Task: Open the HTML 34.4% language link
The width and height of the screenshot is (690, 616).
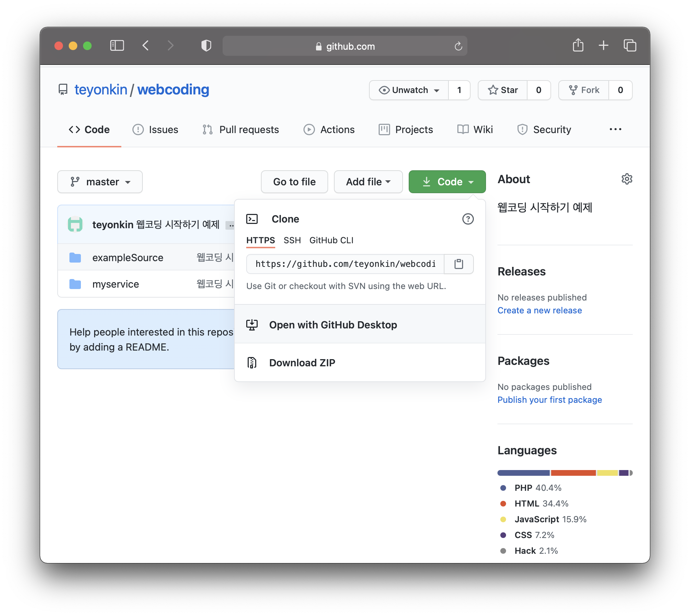Action: [x=534, y=504]
